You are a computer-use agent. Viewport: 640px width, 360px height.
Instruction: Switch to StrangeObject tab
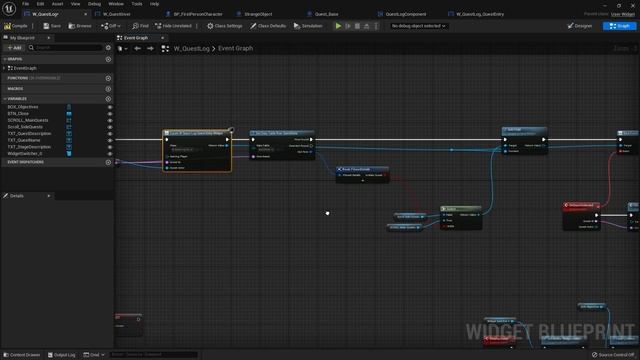[x=258, y=14]
